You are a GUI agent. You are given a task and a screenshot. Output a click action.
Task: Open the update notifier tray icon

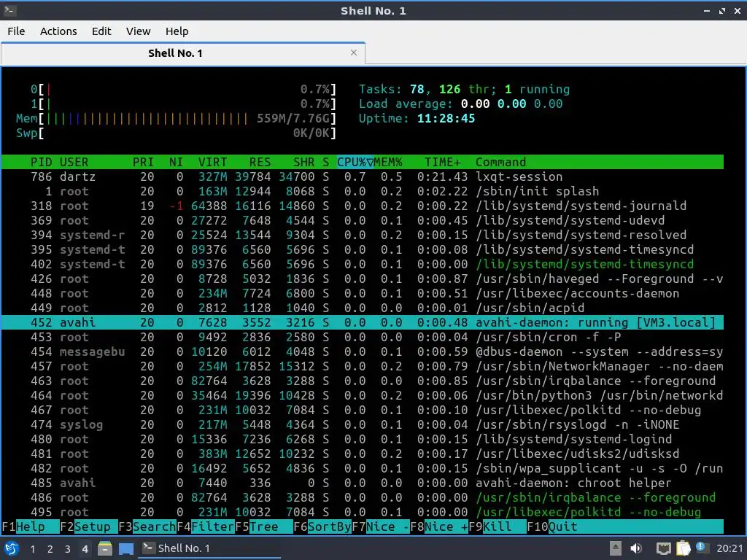pyautogui.click(x=702, y=548)
